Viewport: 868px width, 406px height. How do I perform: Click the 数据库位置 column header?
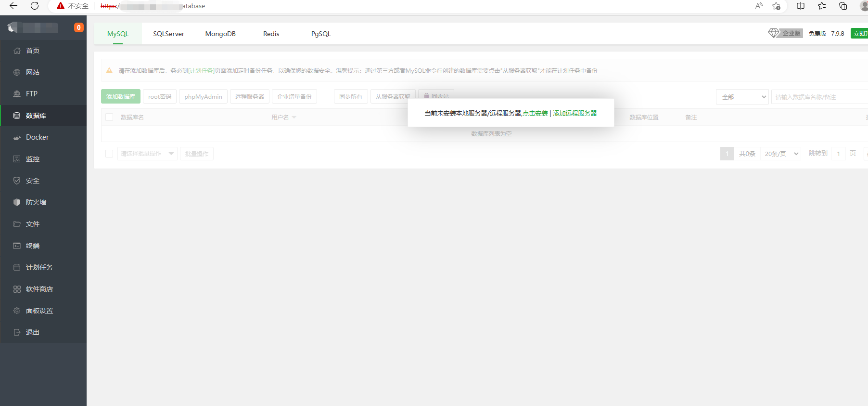click(644, 117)
